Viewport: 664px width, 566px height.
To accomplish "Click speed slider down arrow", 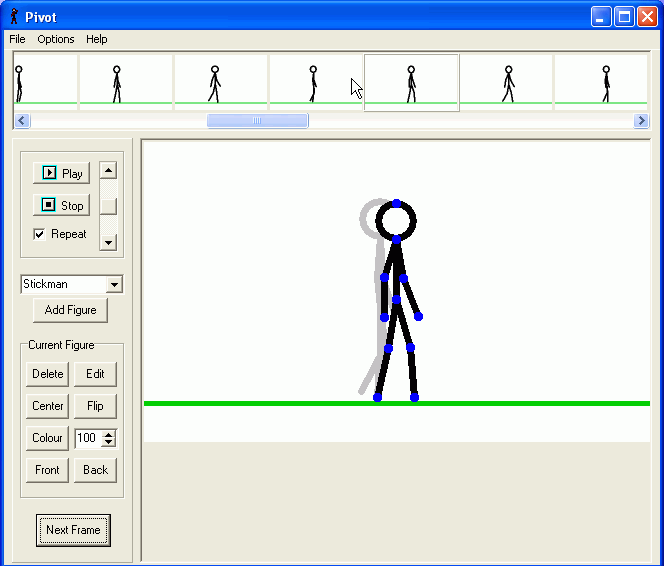I will (109, 241).
